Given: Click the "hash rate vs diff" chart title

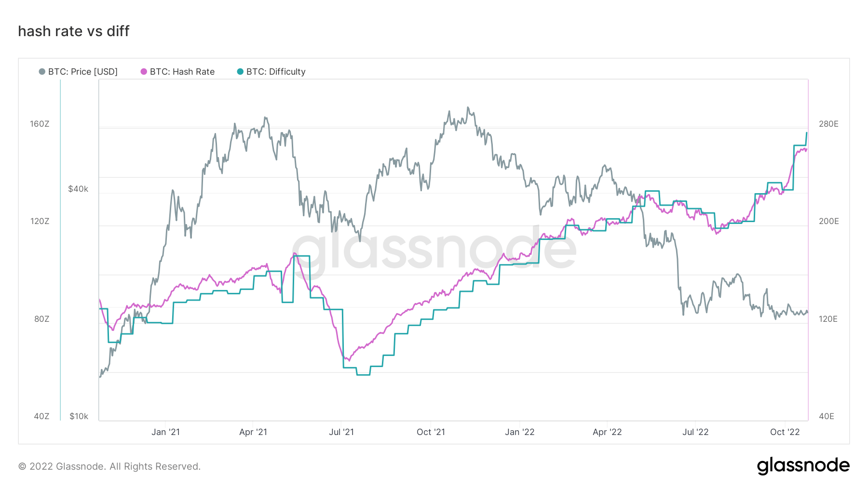Looking at the screenshot, I should [x=74, y=31].
